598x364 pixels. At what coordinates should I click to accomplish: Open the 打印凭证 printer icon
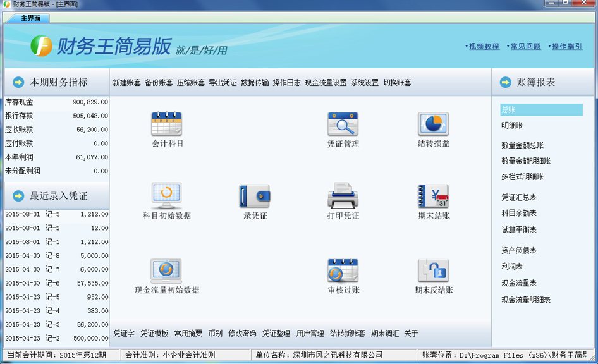coord(343,196)
